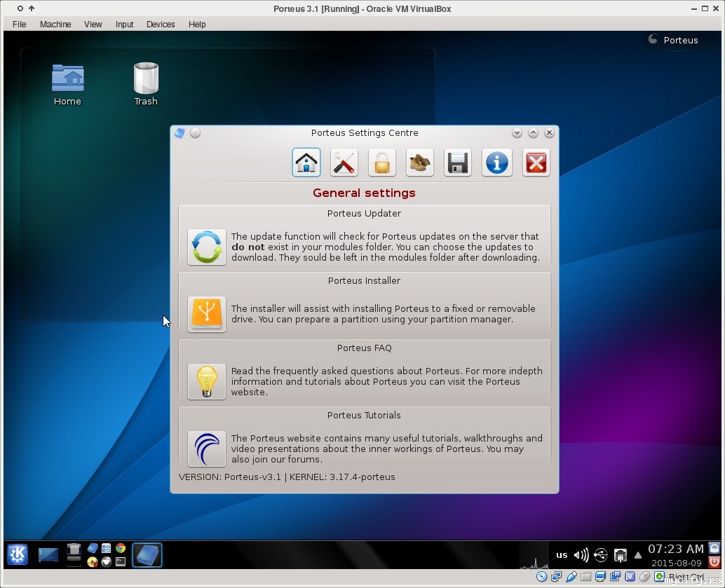Viewport: 725px width, 588px height.
Task: Launch the Porteus Installer USB icon
Action: [x=207, y=314]
